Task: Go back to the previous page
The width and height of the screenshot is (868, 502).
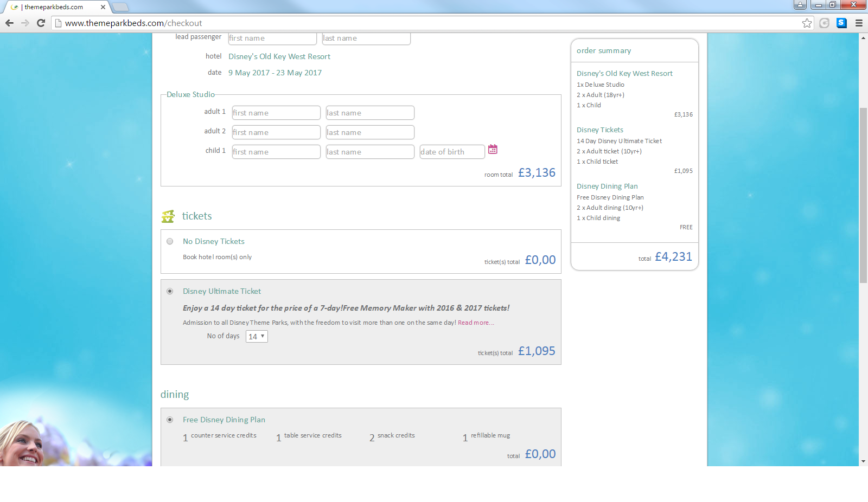Action: tap(9, 23)
